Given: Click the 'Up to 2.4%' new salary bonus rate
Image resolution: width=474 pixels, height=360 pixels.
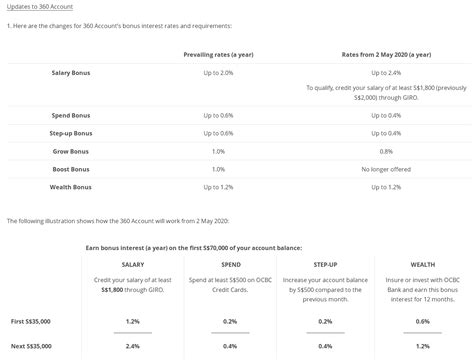Looking at the screenshot, I should point(386,73).
